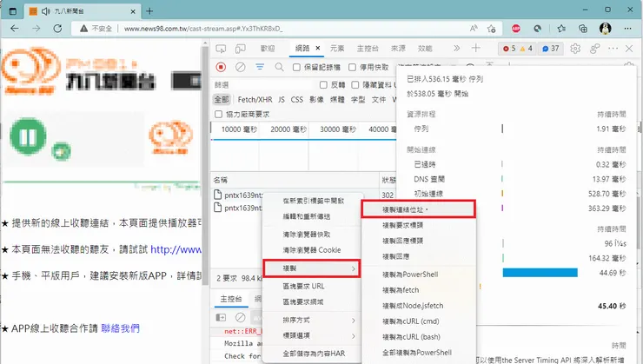Select the 主控台 drawer tab
This screenshot has height=364, width=643.
(x=231, y=299)
